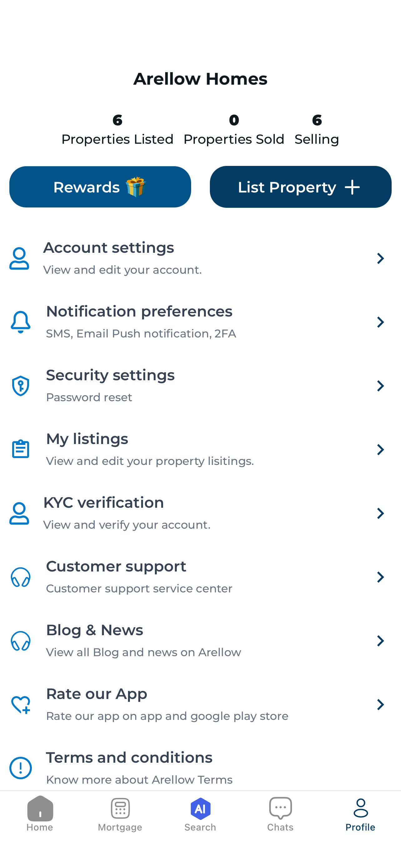
Task: Switch to the Home tab
Action: tap(40, 814)
